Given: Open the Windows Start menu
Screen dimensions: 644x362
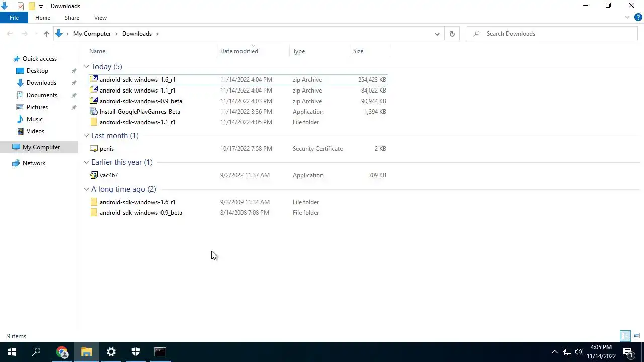Looking at the screenshot, I should (x=12, y=352).
